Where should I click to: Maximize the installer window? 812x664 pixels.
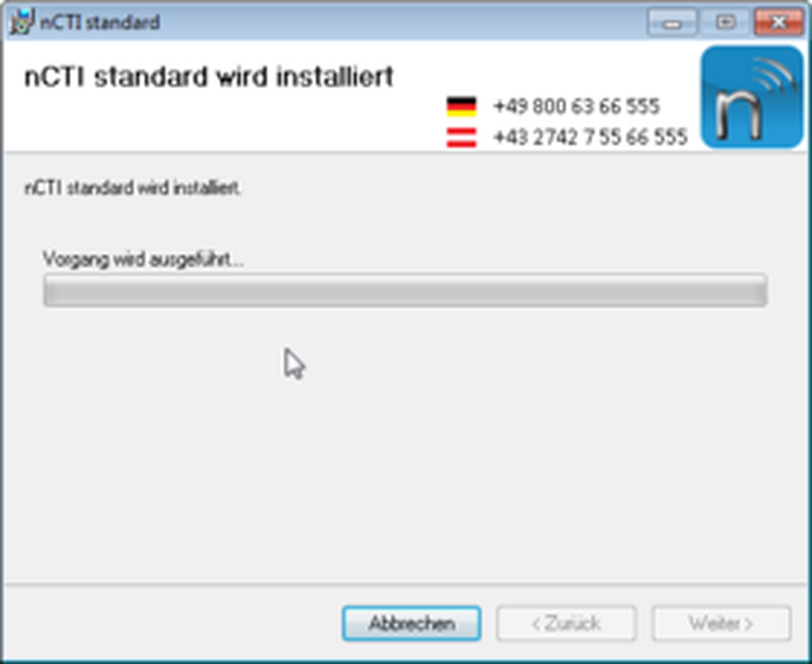click(x=726, y=23)
